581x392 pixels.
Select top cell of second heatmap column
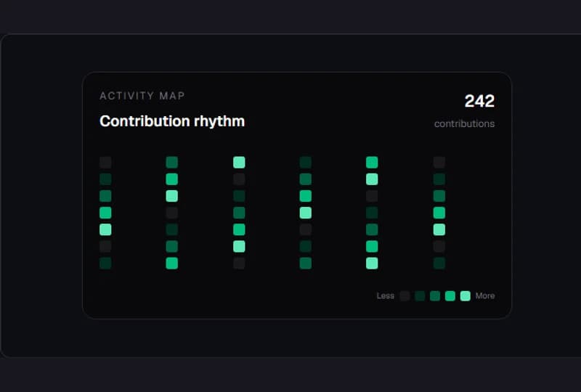[x=172, y=163]
